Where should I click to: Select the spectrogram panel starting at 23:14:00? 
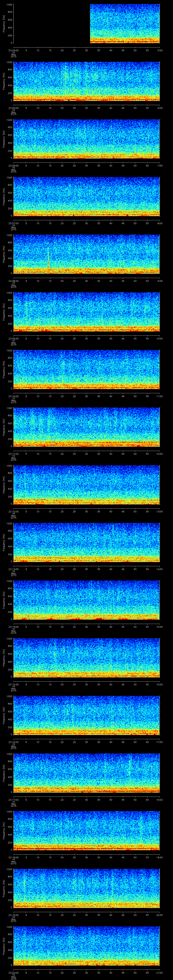coord(86,600)
